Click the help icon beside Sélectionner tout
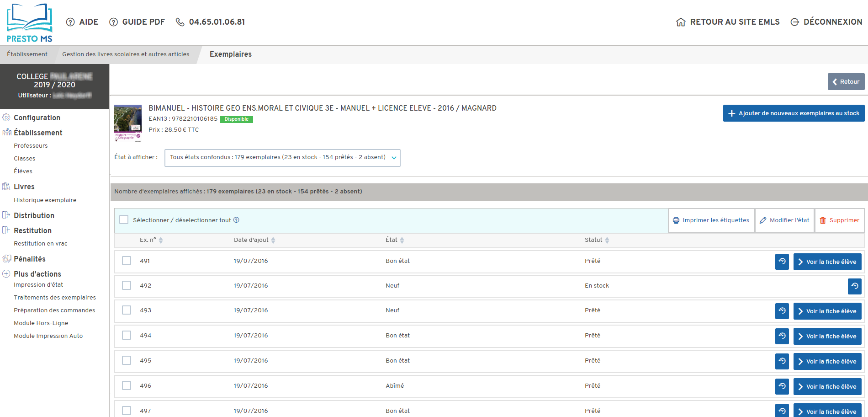The width and height of the screenshot is (868, 417). click(x=236, y=220)
